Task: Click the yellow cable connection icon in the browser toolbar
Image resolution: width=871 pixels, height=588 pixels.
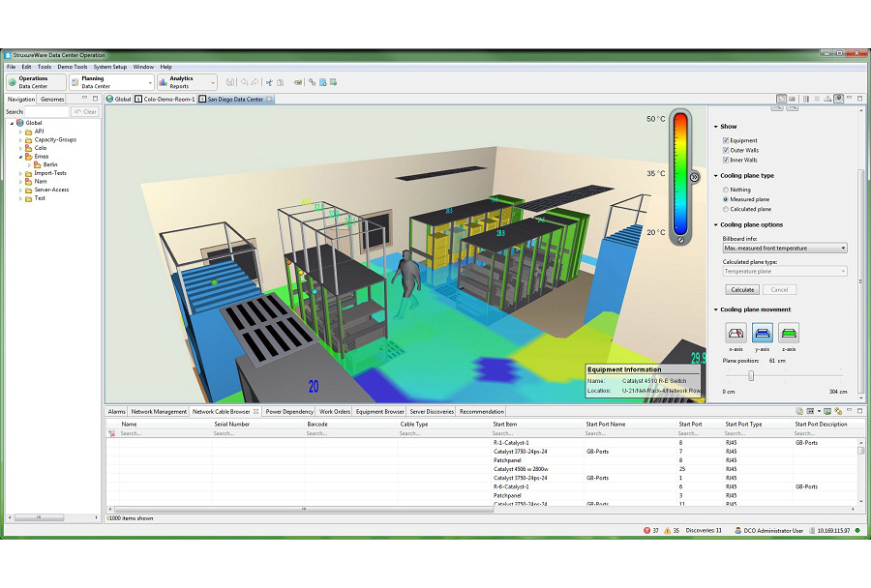Action: [838, 411]
